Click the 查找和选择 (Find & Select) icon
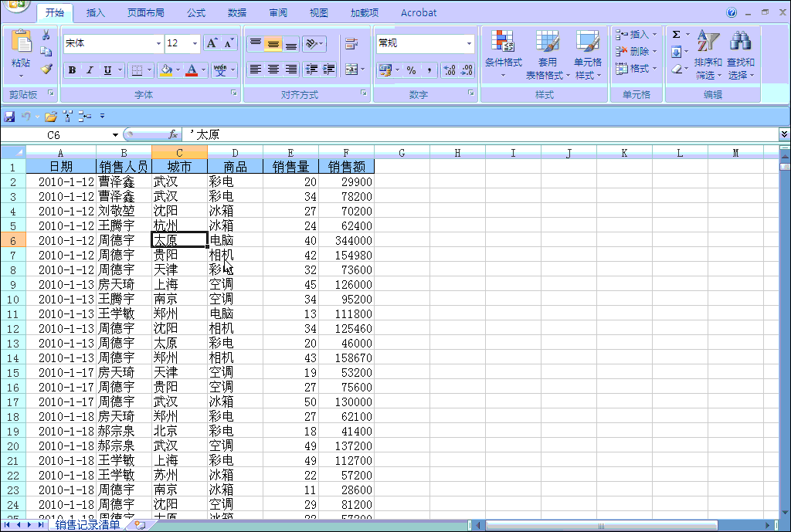Image resolution: width=791 pixels, height=532 pixels. click(x=741, y=54)
